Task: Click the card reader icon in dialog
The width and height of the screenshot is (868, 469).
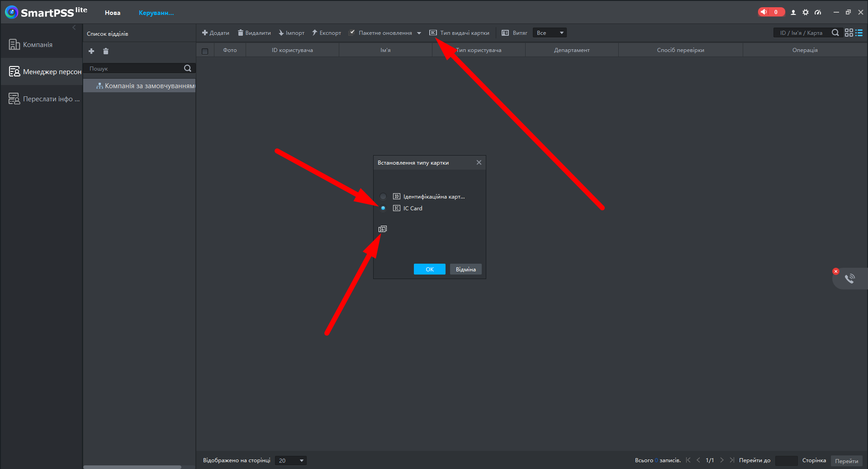Action: tap(383, 229)
